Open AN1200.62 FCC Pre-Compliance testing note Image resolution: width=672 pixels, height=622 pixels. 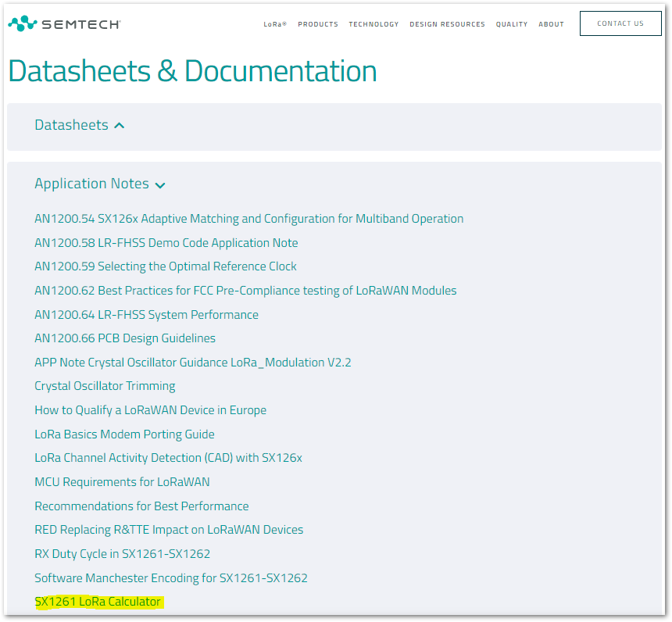point(245,291)
